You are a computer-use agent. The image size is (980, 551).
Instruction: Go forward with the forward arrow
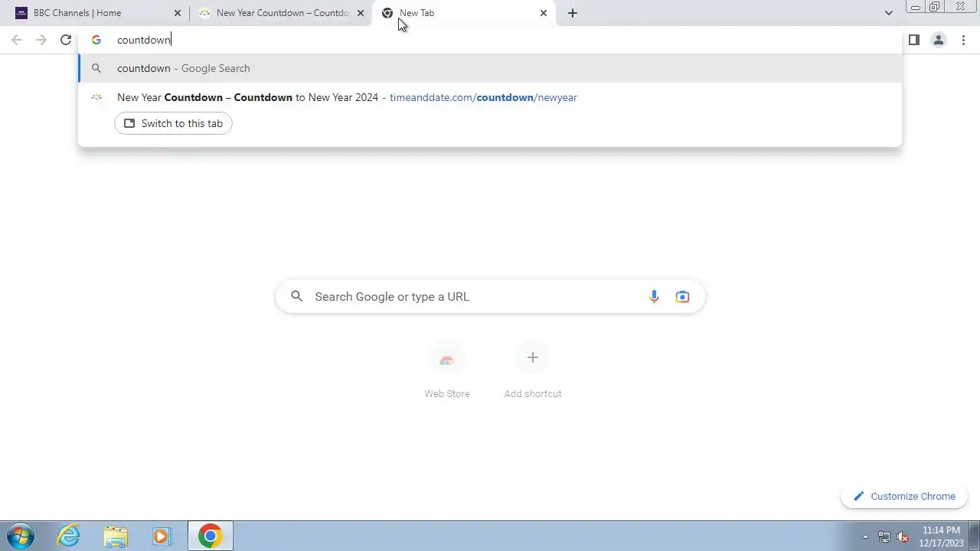[41, 40]
